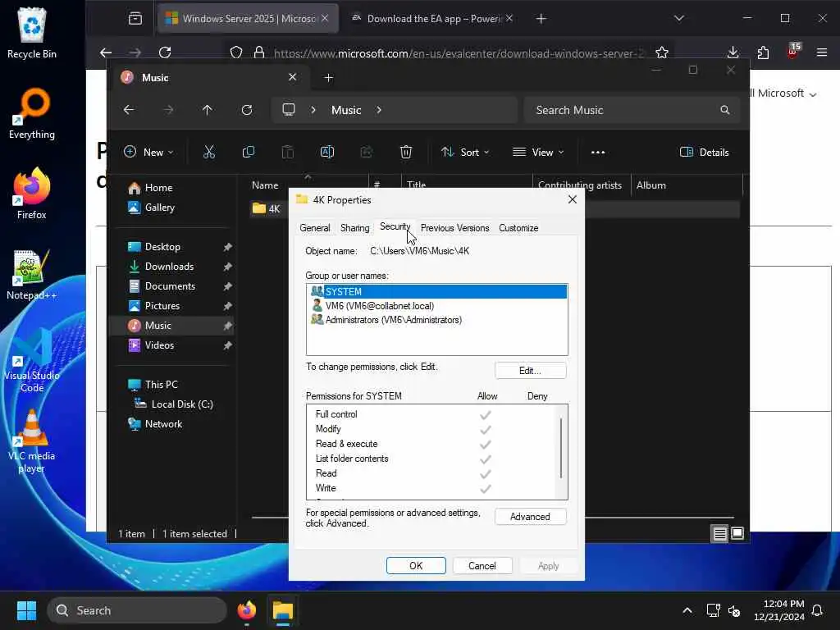Open File Explorer from the taskbar
This screenshot has height=630, width=840.
pyautogui.click(x=283, y=610)
